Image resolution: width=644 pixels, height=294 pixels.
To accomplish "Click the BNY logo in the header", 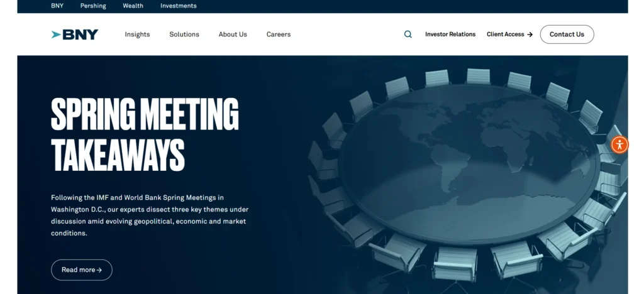I will click(x=74, y=35).
